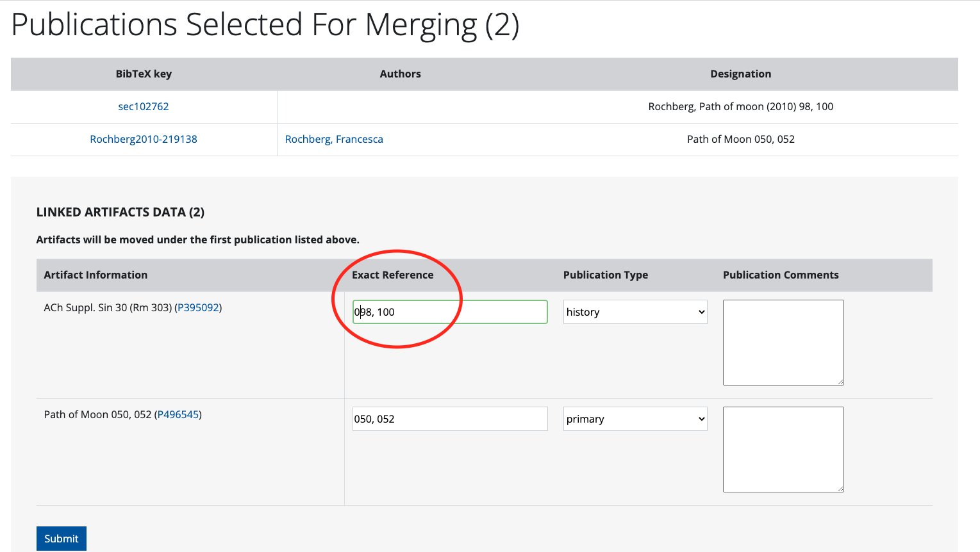
Task: Click the Exact Reference field containing 050, 052
Action: coord(449,419)
